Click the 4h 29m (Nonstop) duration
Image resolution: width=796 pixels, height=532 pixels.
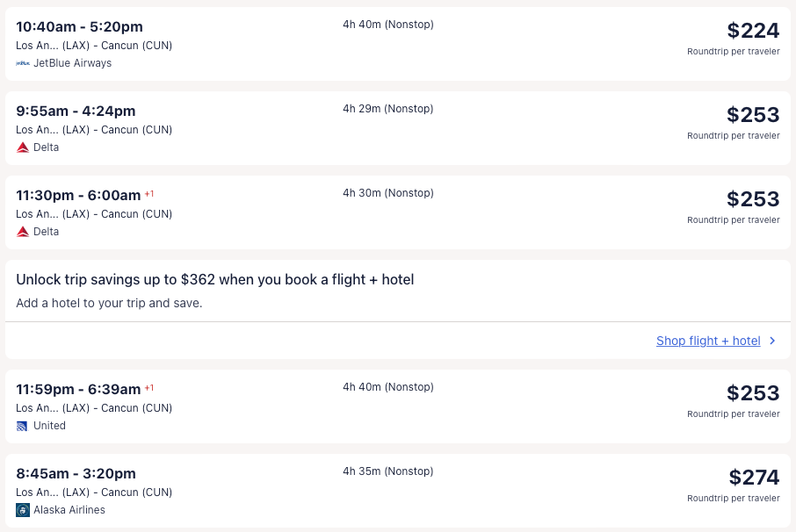coord(388,109)
